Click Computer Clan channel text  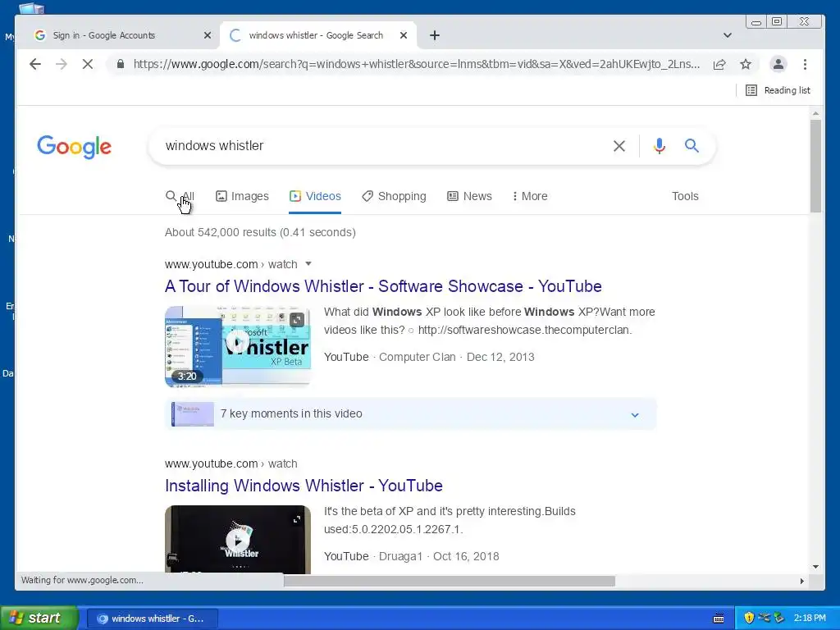418,357
